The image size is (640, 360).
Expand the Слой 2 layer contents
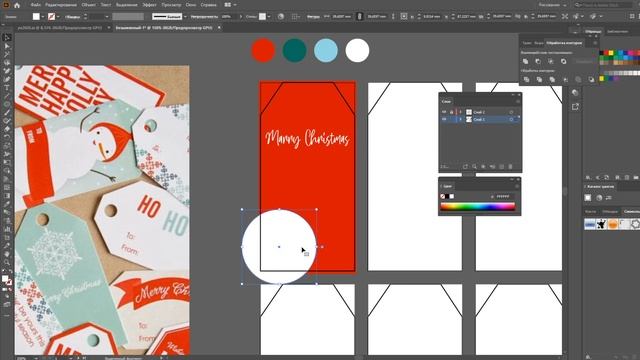coord(461,112)
